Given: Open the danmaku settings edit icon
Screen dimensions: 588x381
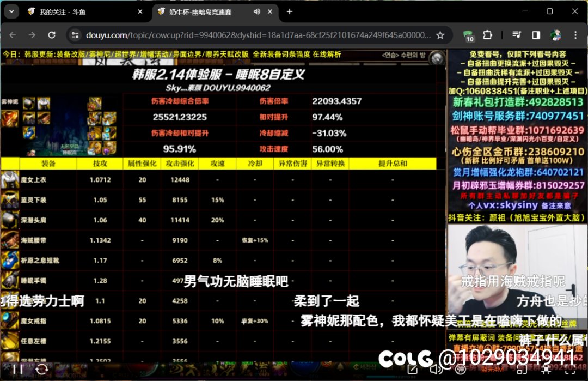Looking at the screenshot, I should 412,370.
